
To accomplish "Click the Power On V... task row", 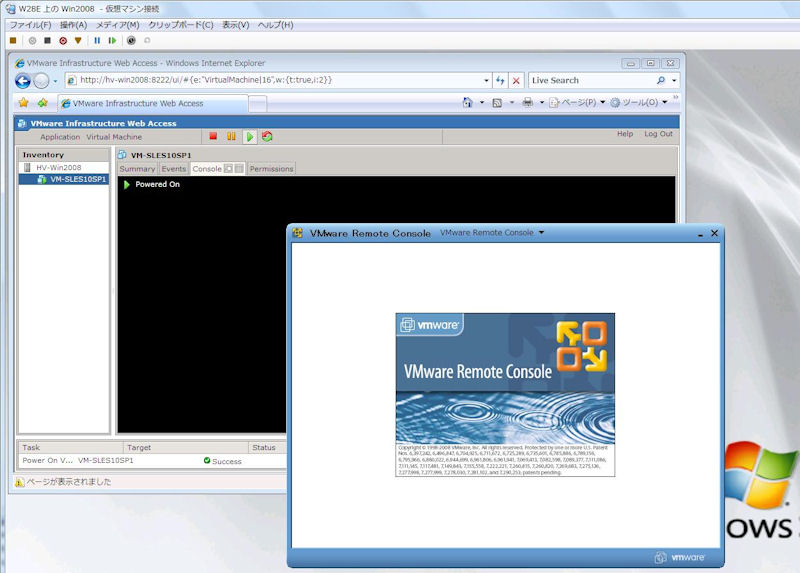I will [152, 461].
